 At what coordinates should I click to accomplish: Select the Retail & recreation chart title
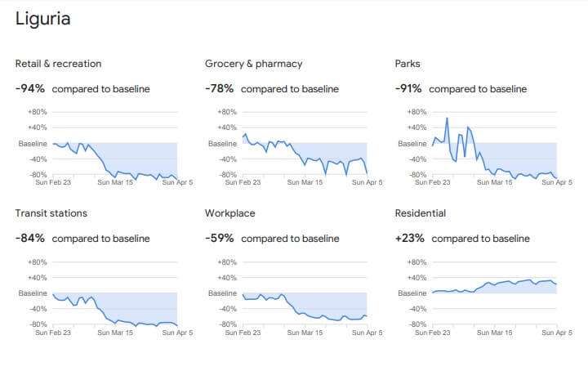[58, 64]
